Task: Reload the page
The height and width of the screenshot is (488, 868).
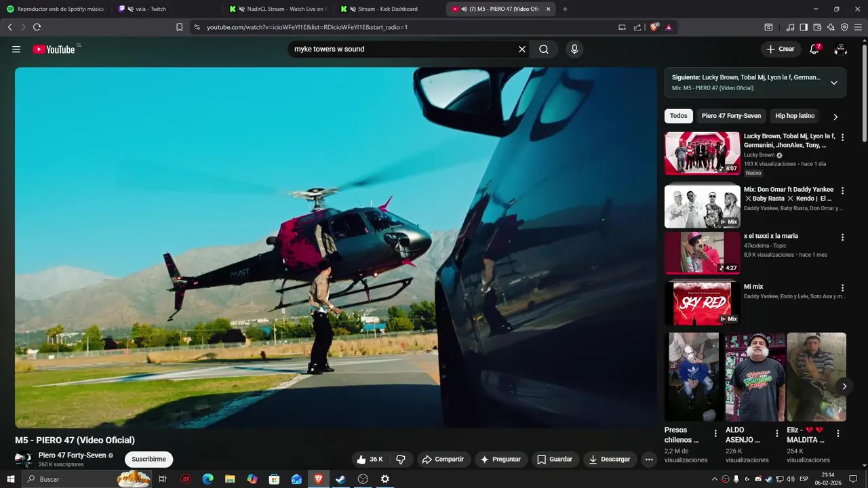Action: click(x=37, y=27)
